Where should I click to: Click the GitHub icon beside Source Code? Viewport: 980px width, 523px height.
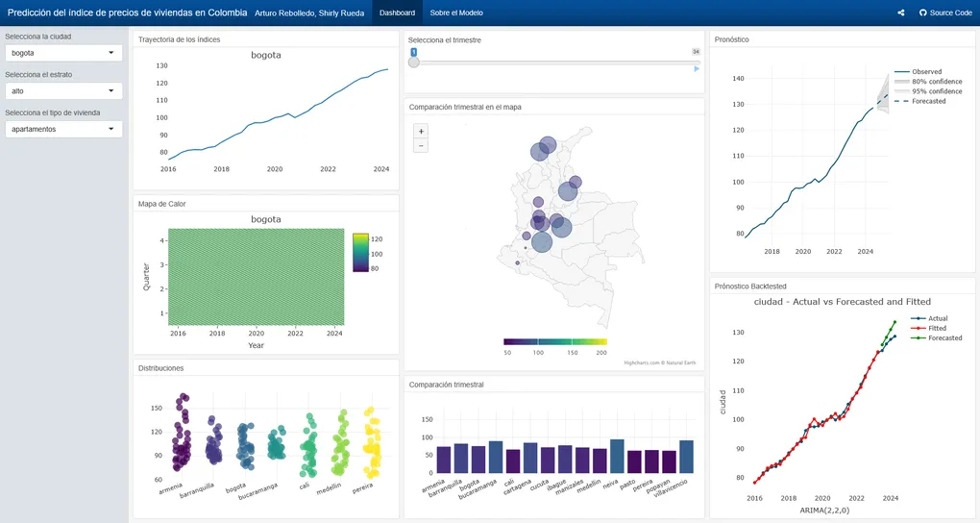coord(923,13)
